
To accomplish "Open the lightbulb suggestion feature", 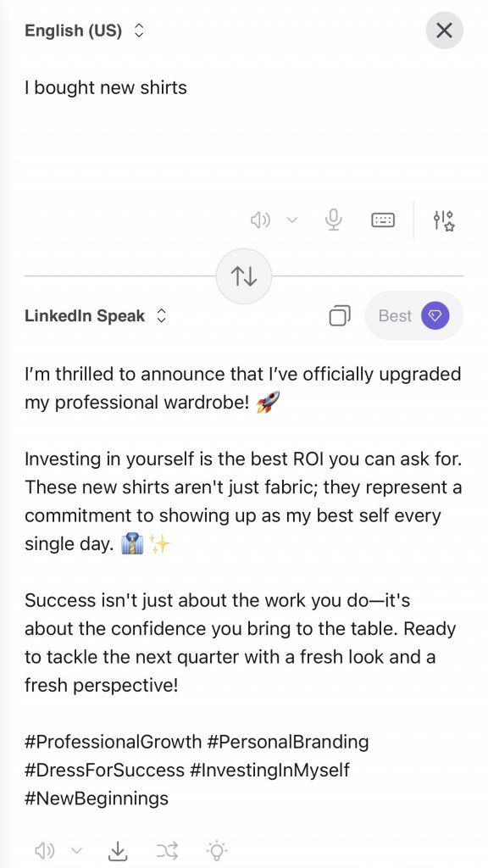I will pyautogui.click(x=217, y=850).
